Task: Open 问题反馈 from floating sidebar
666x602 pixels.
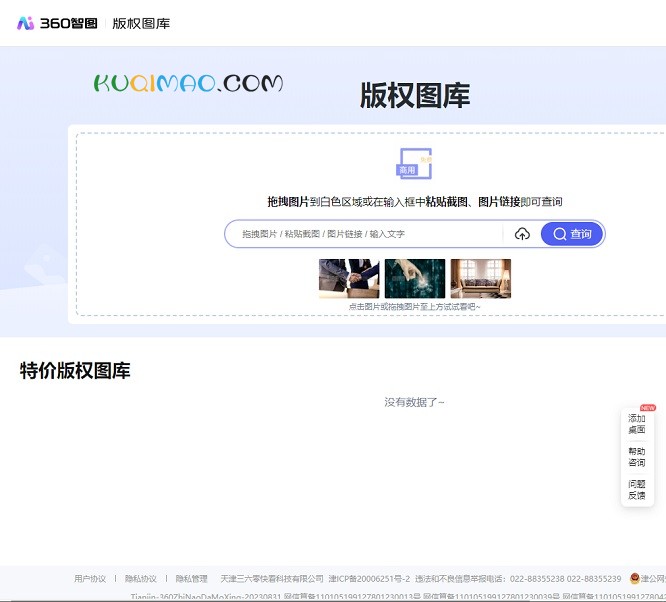Action: coord(637,489)
